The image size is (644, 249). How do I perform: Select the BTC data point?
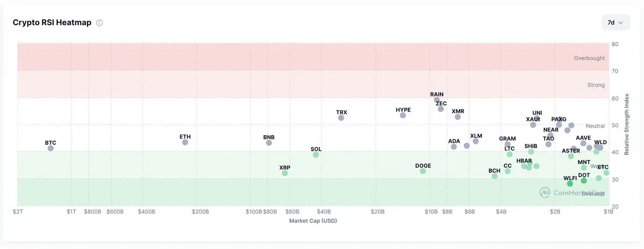50,149
